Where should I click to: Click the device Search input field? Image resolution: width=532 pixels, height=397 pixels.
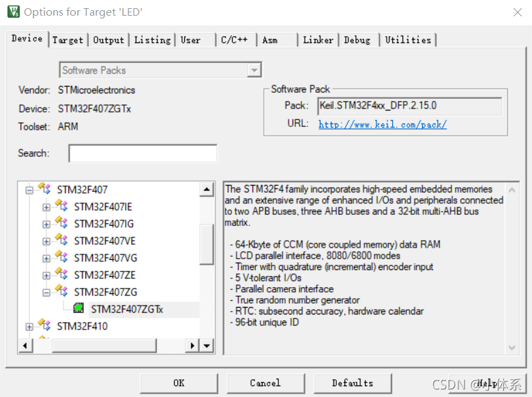coord(143,153)
